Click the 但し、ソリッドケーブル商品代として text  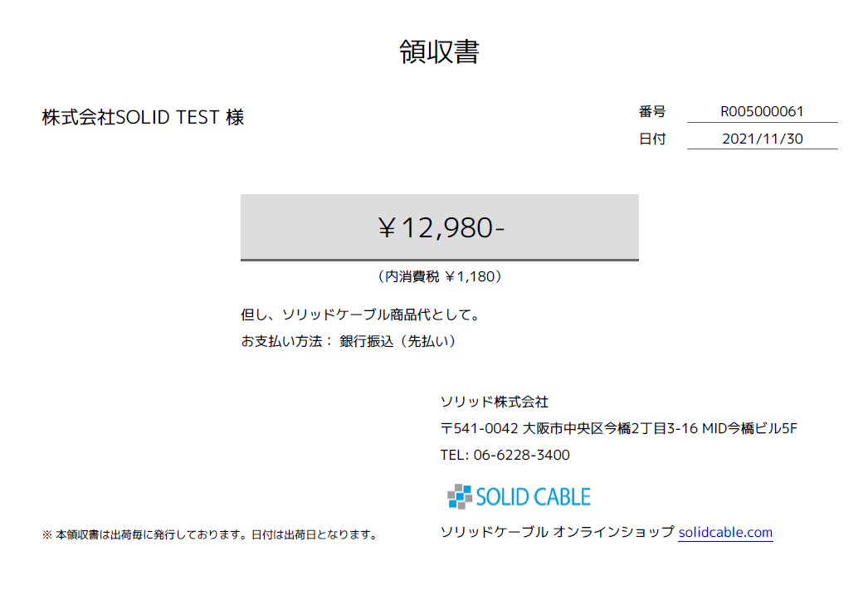coord(360,315)
